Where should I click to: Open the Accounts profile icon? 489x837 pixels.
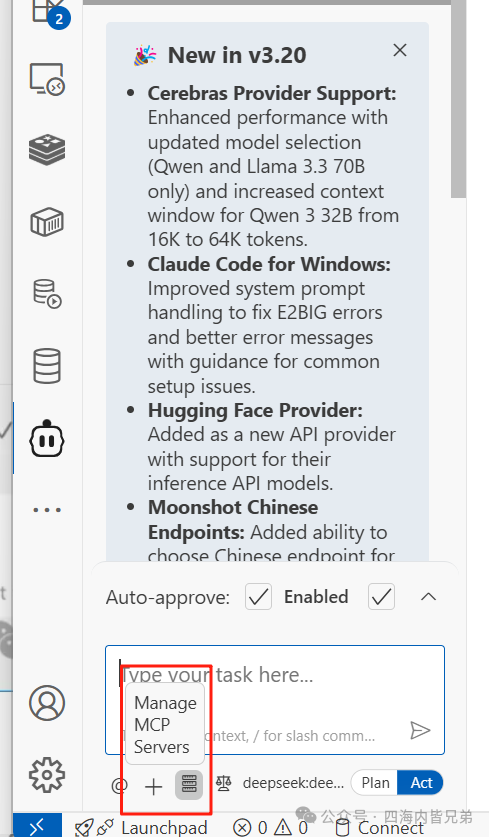pyautogui.click(x=47, y=703)
